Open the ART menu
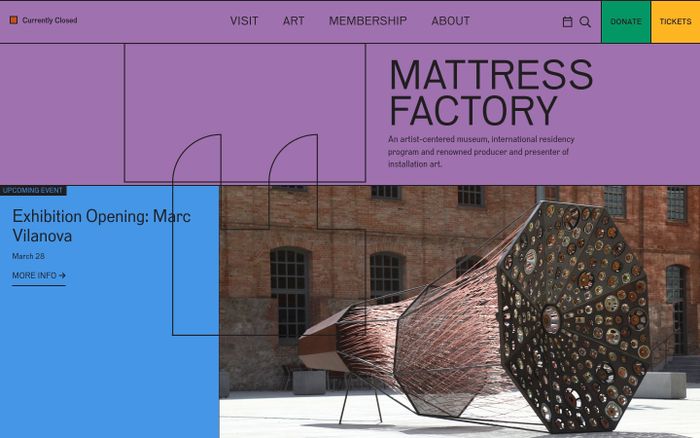The image size is (700, 438). click(294, 21)
